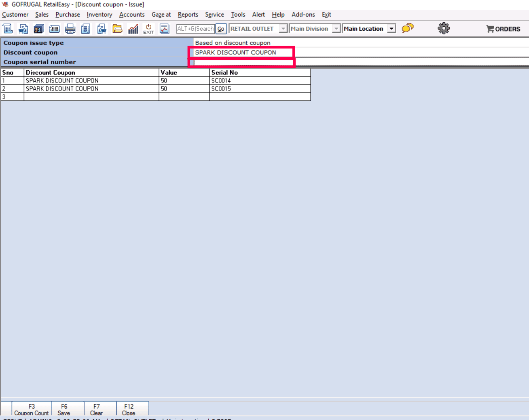Screen dimensions: 529x420
Task: Click the Sno cell numbered 3
Action: [13, 97]
